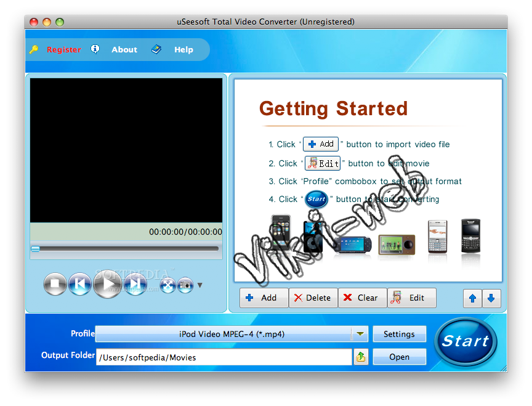Open the Profile format dropdown
Viewport: 532px width, 406px height.
[x=360, y=333]
